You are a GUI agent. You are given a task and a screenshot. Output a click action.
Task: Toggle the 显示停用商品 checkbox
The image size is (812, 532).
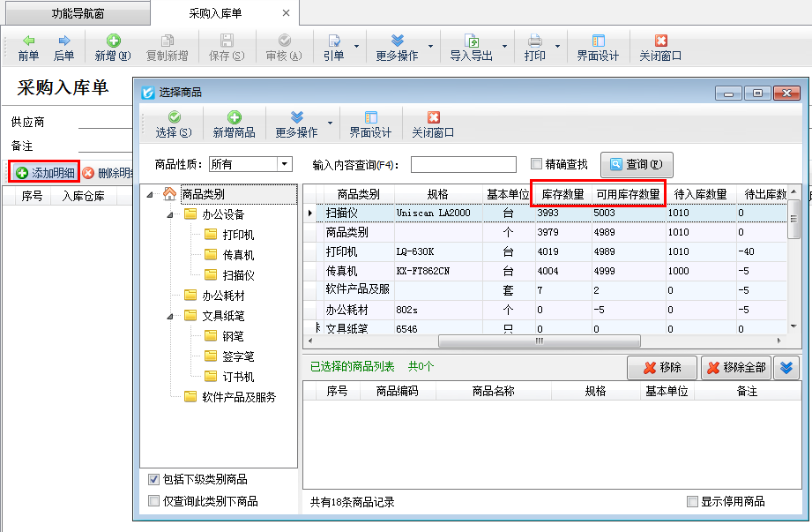[x=692, y=502]
